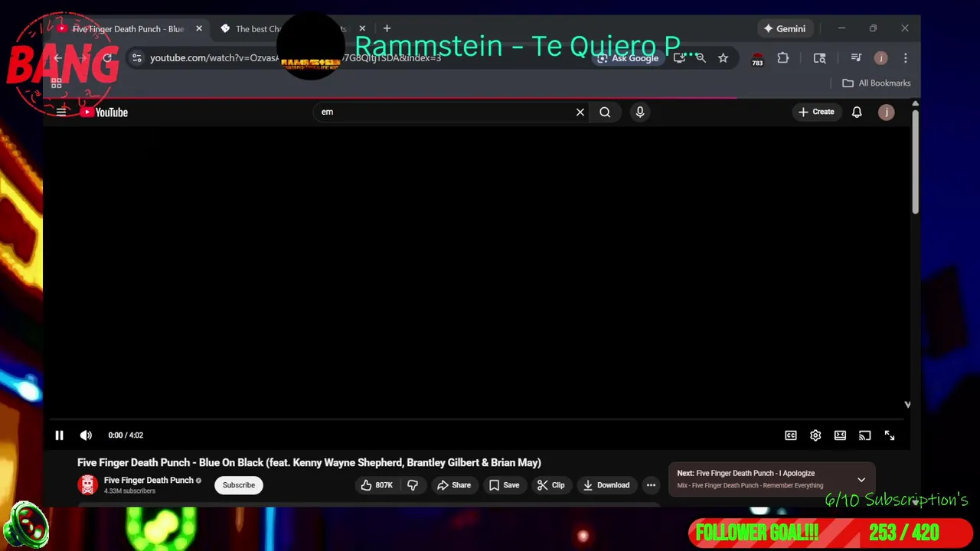Open Gemini in Chrome
This screenshot has width=980, height=551.
point(784,29)
